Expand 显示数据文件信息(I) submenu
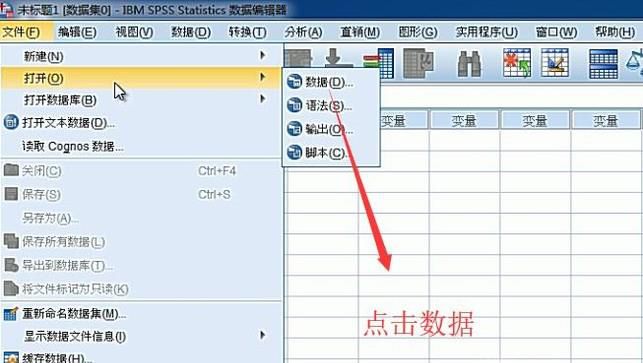Image resolution: width=643 pixels, height=363 pixels. tap(141, 336)
